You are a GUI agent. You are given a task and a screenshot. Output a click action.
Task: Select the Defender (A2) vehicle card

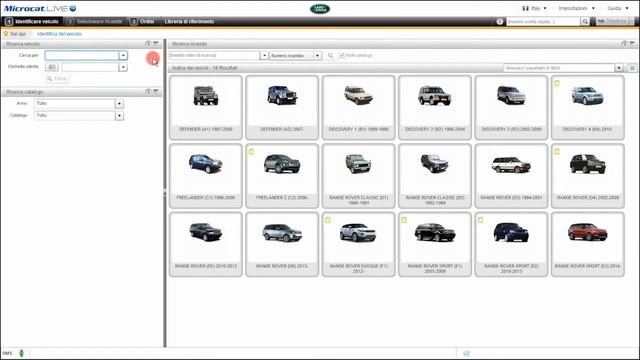click(x=282, y=107)
